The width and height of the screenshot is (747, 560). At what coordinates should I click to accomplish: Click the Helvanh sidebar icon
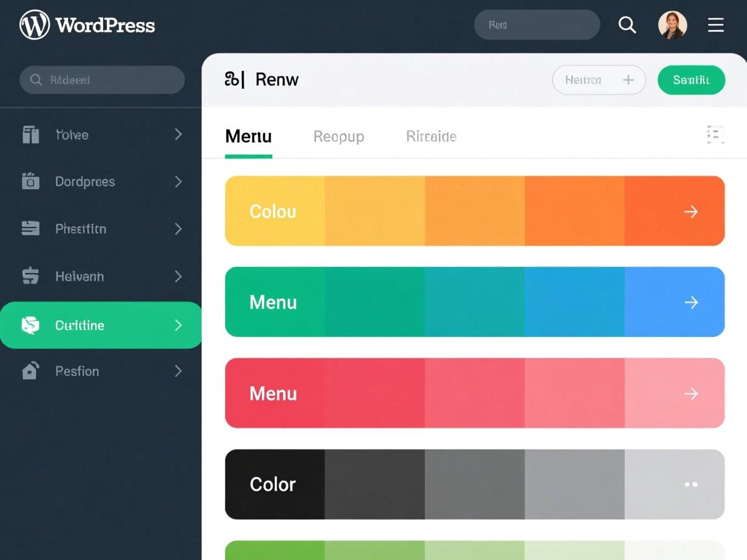[x=30, y=276]
